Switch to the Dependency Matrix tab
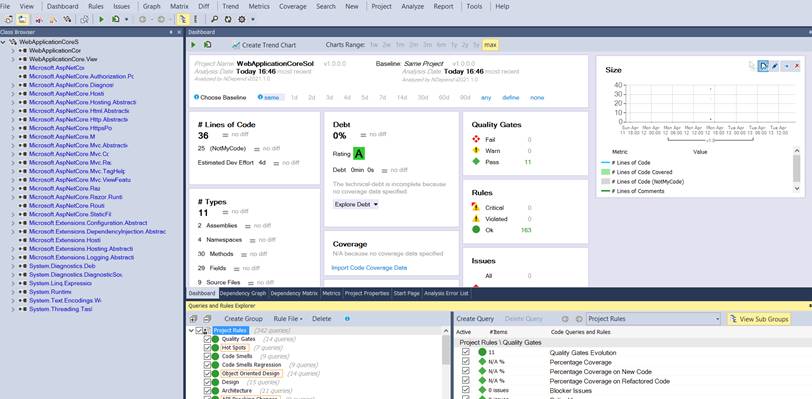This screenshot has width=812, height=399. pyautogui.click(x=294, y=293)
